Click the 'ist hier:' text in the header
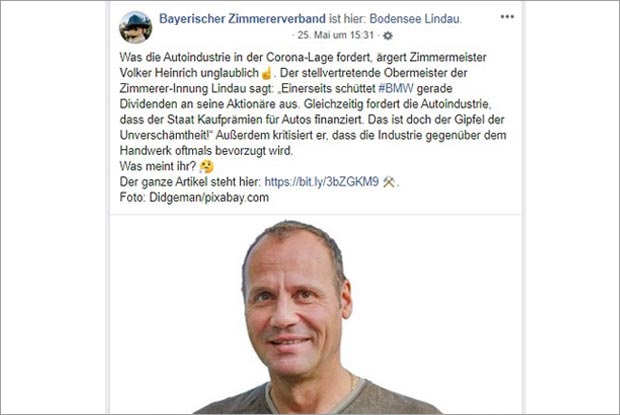620x415 pixels. (x=348, y=19)
